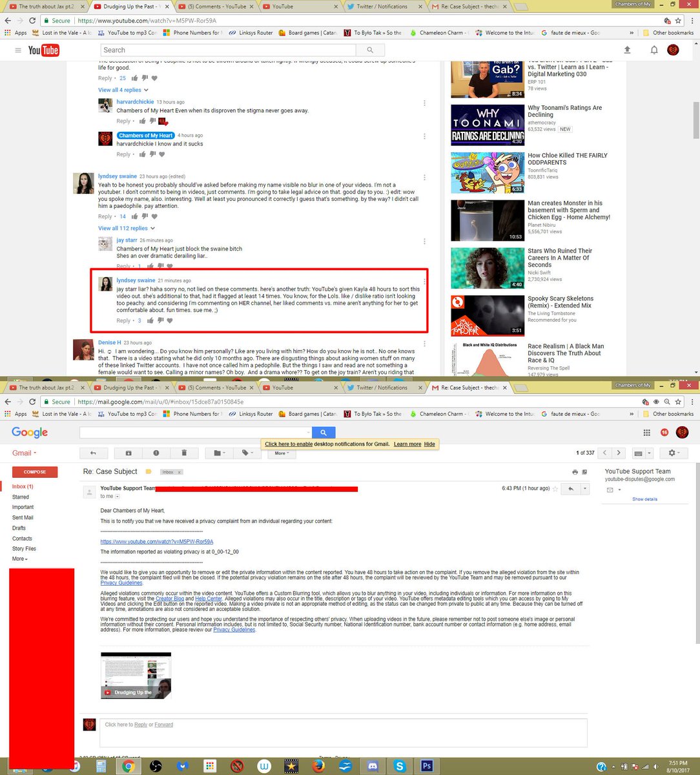Screen dimensions: 700x775
Task: Click the Help Center link in email
Action: [209, 599]
